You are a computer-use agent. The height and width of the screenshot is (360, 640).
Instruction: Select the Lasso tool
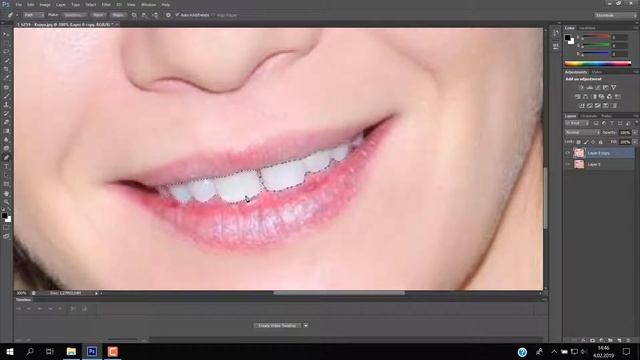pyautogui.click(x=6, y=52)
